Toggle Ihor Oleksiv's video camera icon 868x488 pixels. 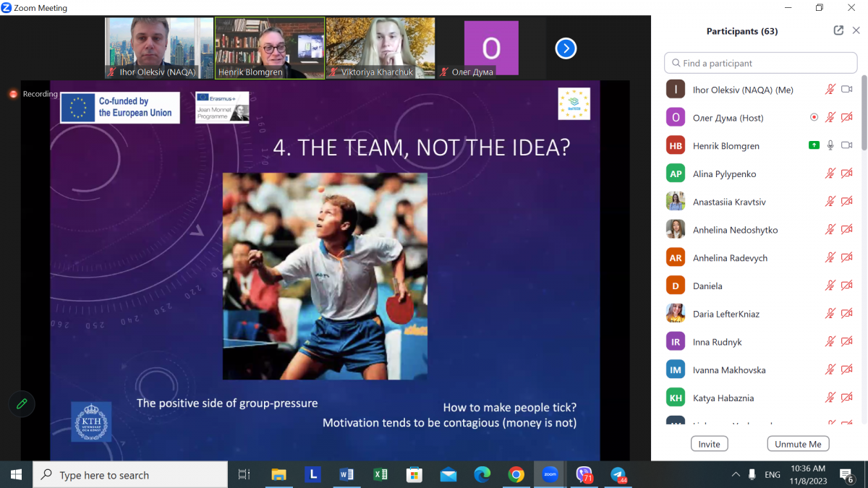pos(847,90)
